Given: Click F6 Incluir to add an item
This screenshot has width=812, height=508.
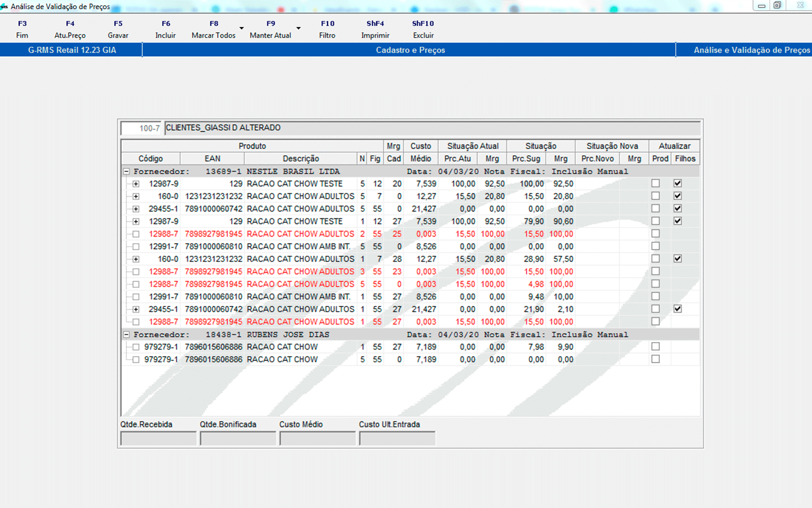Looking at the screenshot, I should pyautogui.click(x=165, y=29).
